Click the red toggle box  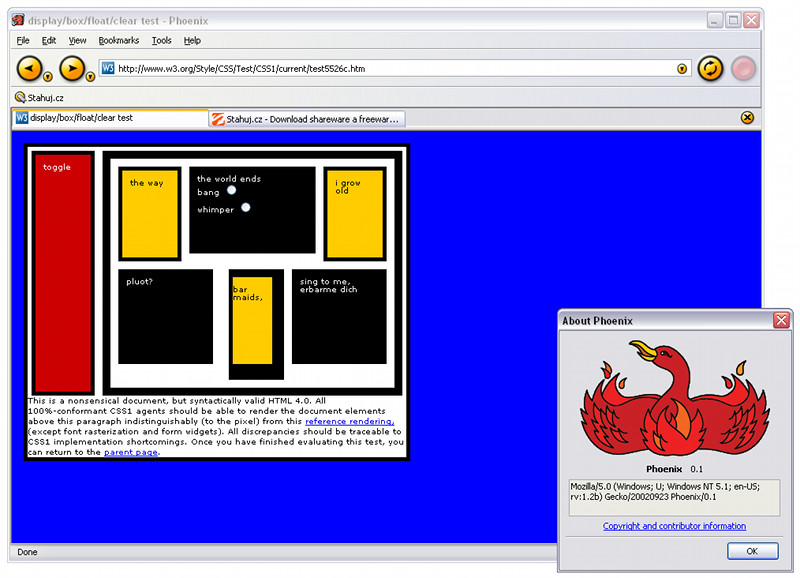coord(63,273)
